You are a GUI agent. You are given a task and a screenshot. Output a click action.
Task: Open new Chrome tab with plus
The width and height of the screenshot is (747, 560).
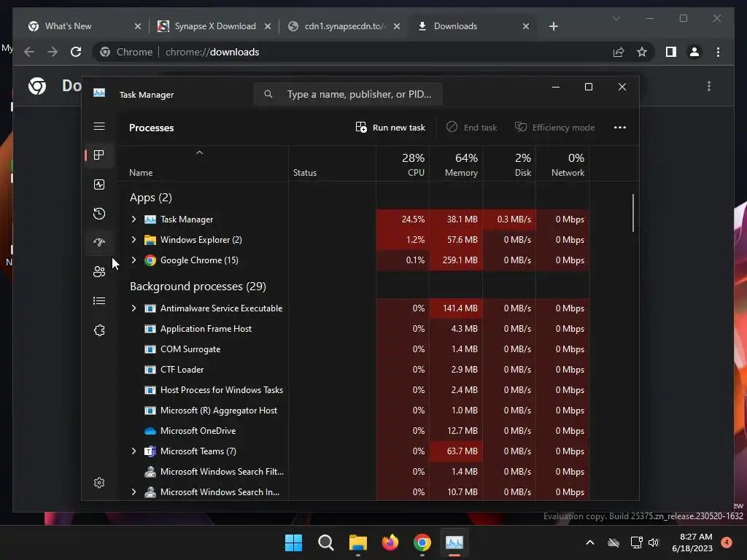tap(553, 26)
